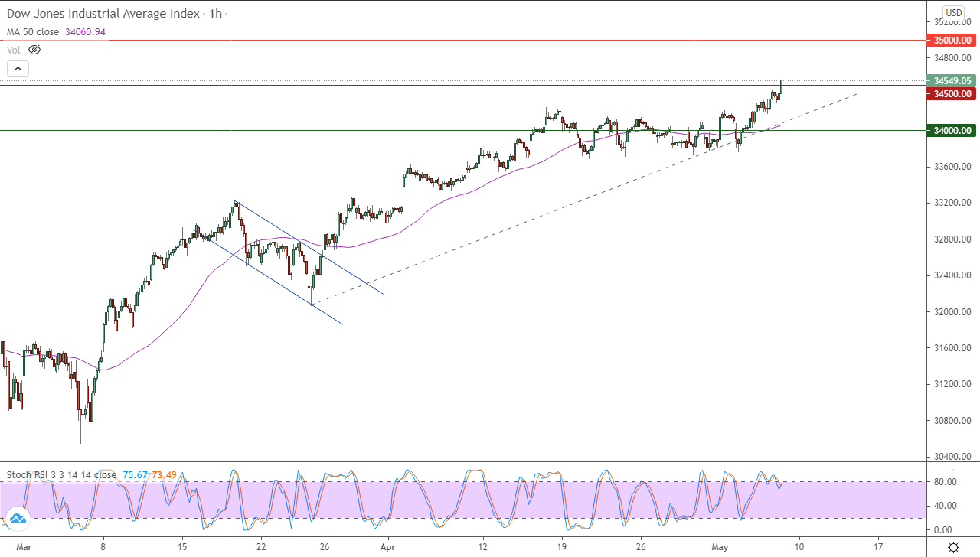The height and width of the screenshot is (557, 980).
Task: Collapse the indicator legend with the chevron
Action: click(x=18, y=68)
